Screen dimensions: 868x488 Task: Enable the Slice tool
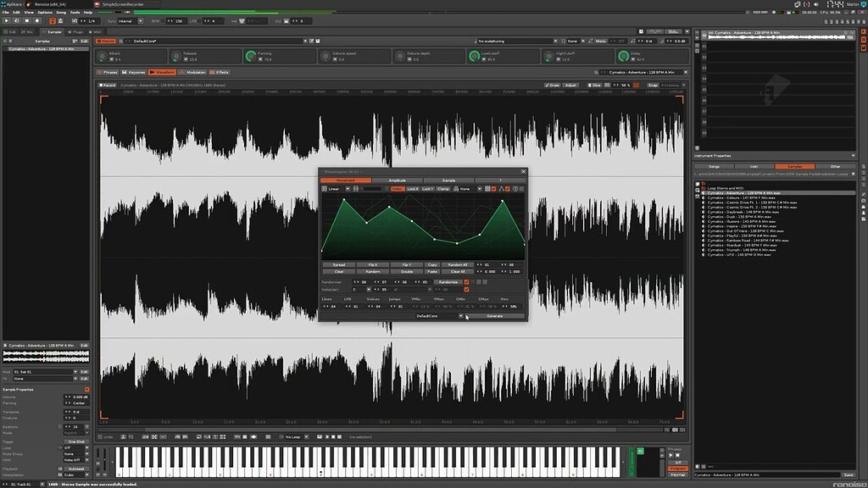594,86
